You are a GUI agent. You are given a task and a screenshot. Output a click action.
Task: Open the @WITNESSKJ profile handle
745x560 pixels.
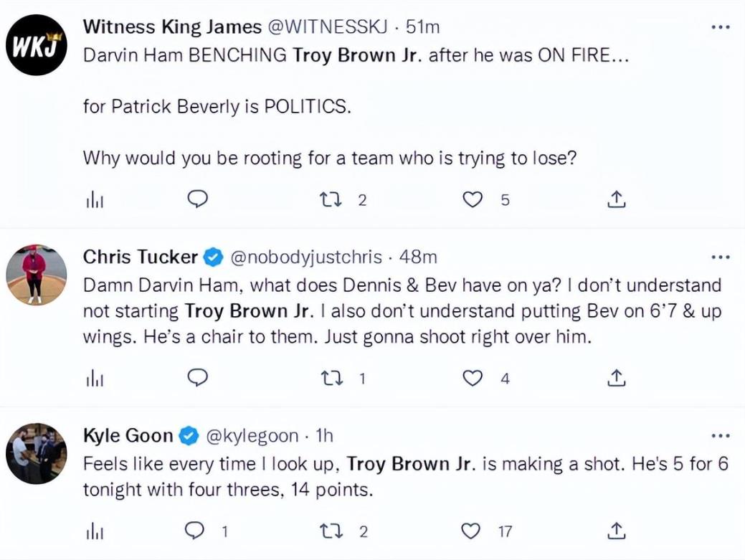point(328,27)
